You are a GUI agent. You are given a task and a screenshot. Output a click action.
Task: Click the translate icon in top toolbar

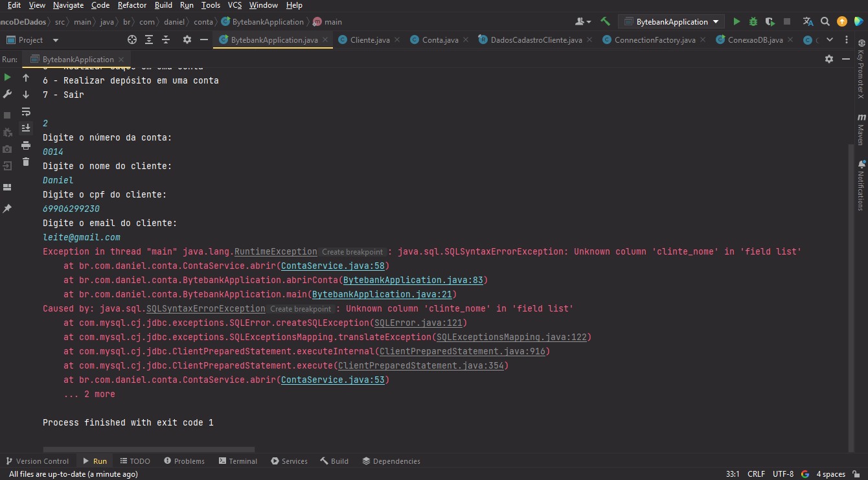[808, 21]
